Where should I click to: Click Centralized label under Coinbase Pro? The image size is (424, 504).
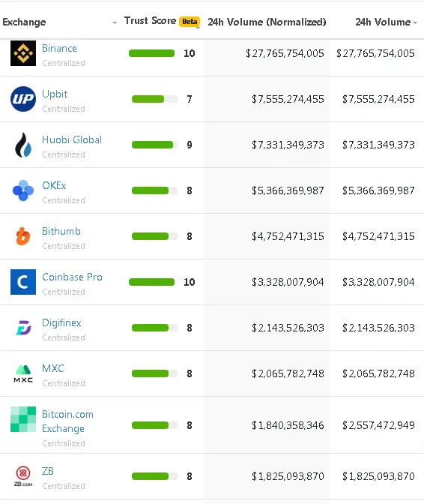tap(64, 292)
